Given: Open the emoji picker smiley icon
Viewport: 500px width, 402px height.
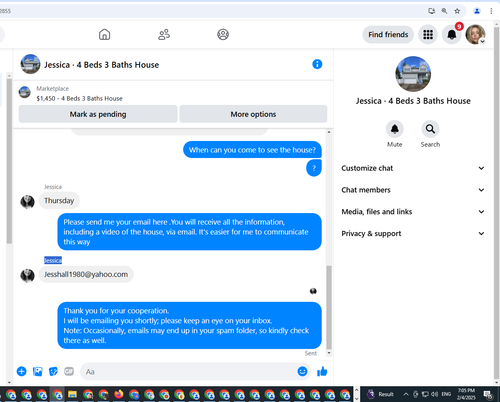Looking at the screenshot, I should pyautogui.click(x=302, y=371).
